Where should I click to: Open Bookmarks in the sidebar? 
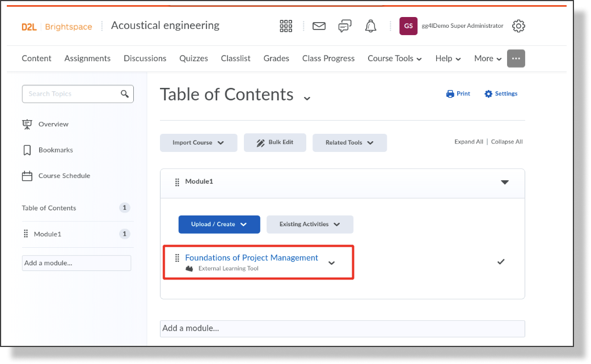point(54,150)
